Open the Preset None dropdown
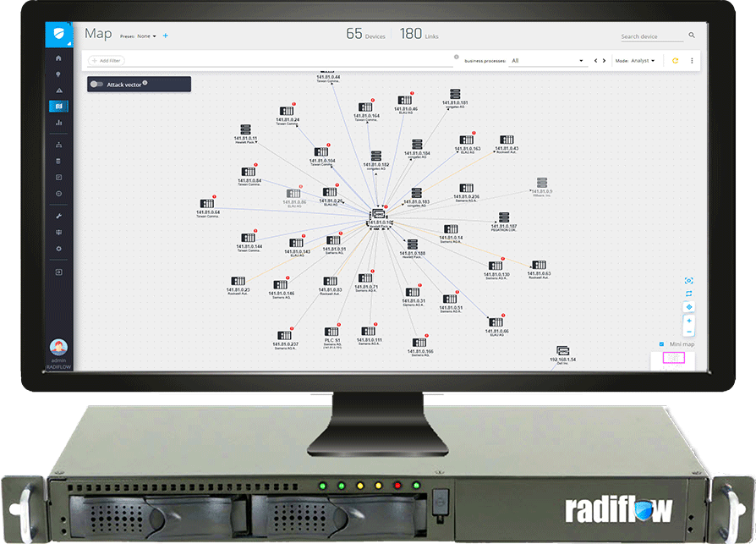 click(x=146, y=36)
